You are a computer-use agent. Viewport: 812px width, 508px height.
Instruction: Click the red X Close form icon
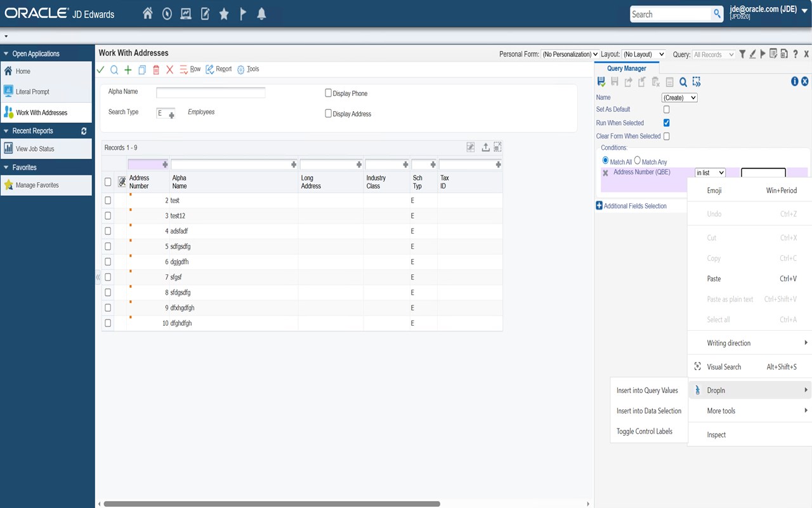[x=169, y=70]
